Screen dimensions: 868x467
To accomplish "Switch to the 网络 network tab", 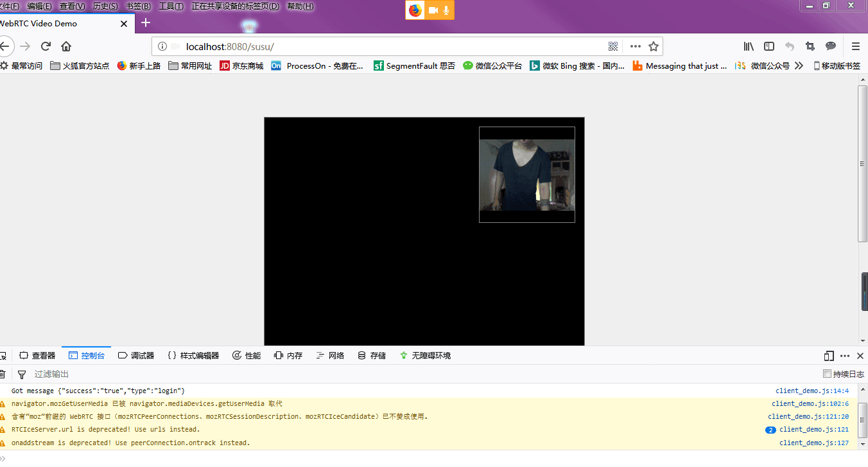I will (330, 355).
